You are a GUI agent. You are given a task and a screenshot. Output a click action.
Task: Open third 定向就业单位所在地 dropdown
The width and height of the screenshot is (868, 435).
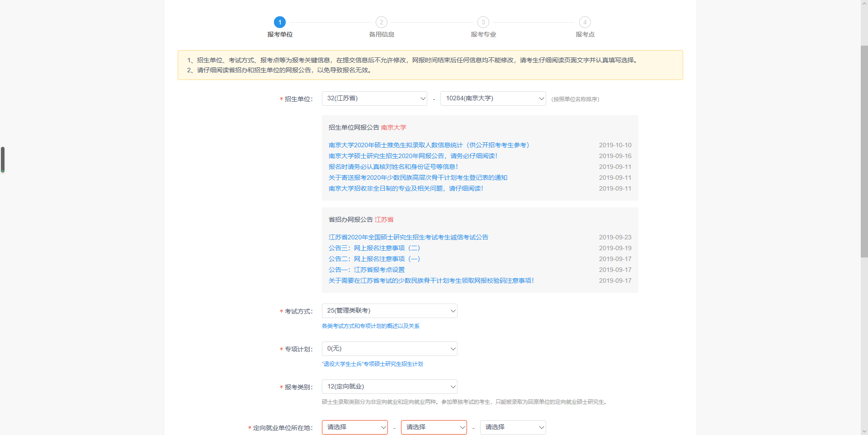513,427
